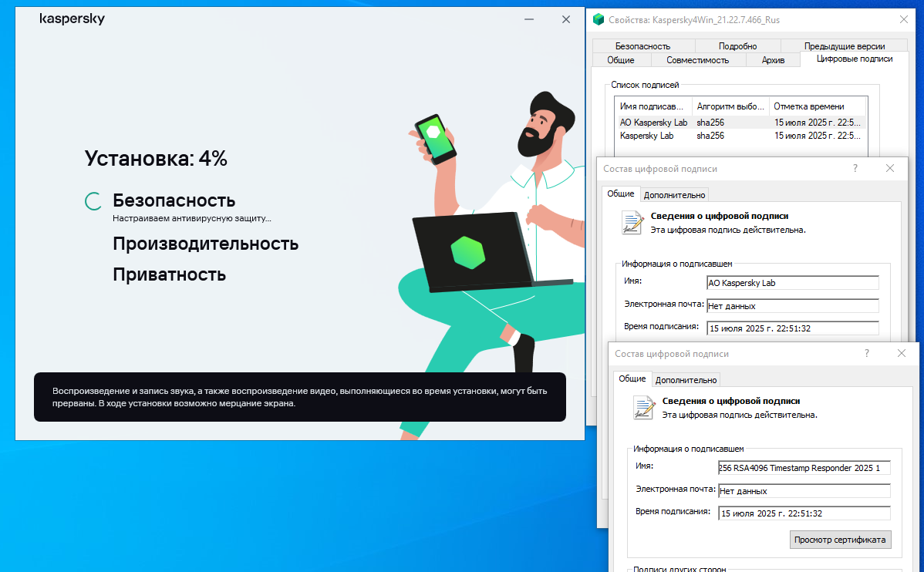Click the Имя field showing AO Kaspersky Lab
This screenshot has height=572, width=924.
[x=793, y=283]
